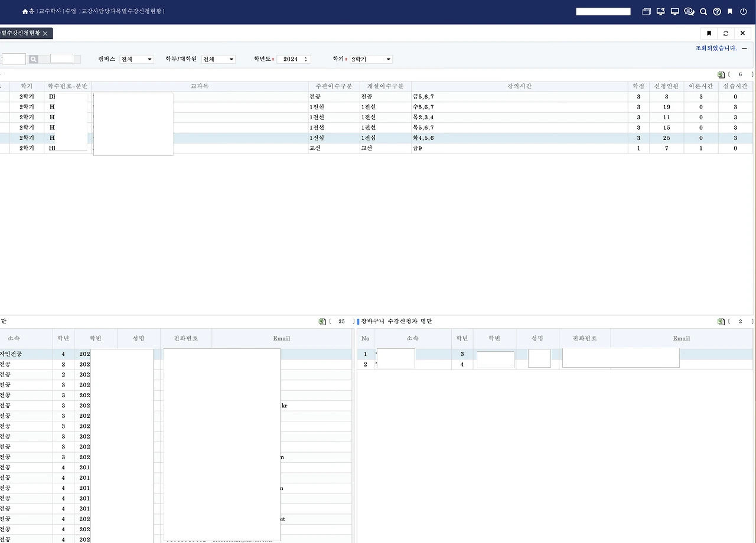The image size is (756, 543).
Task: Select the course row with time 목2,3,4
Action: pos(376,117)
